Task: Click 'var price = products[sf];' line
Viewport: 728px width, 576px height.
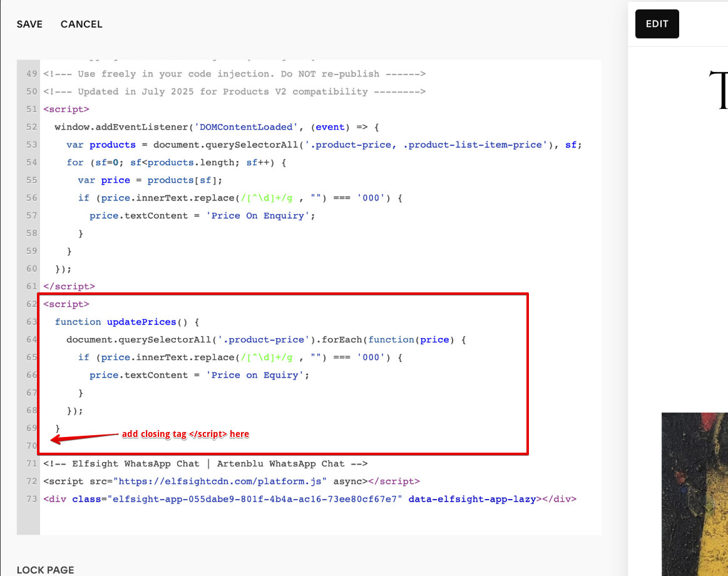Action: click(x=150, y=180)
